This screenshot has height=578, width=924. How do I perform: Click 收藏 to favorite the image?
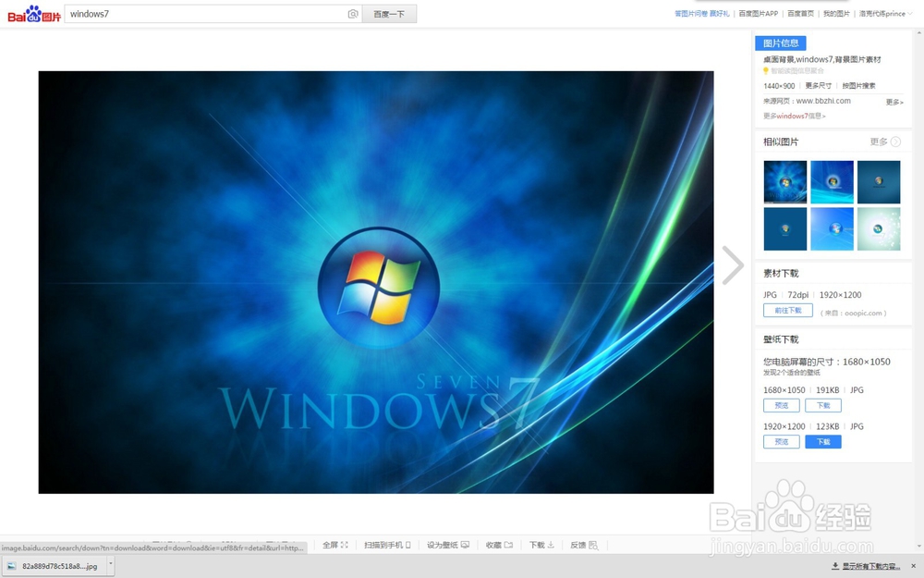(x=499, y=545)
